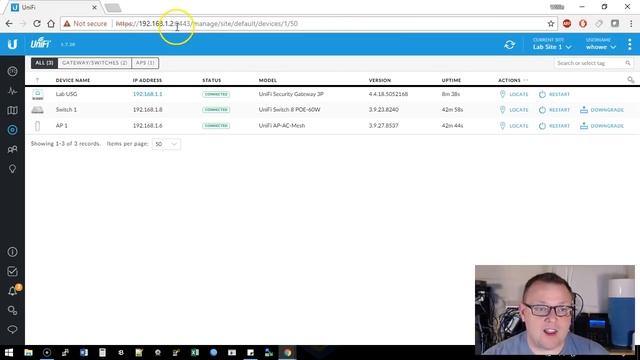The width and height of the screenshot is (640, 360).
Task: Click the UniFi Switch 8 POE-60W model text
Action: [x=289, y=109]
